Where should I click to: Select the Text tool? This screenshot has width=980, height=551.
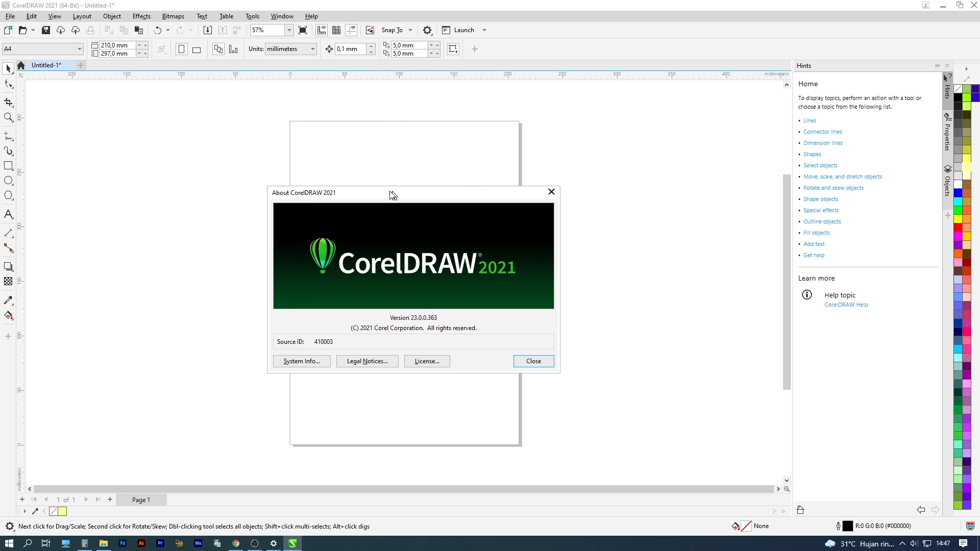(x=8, y=214)
